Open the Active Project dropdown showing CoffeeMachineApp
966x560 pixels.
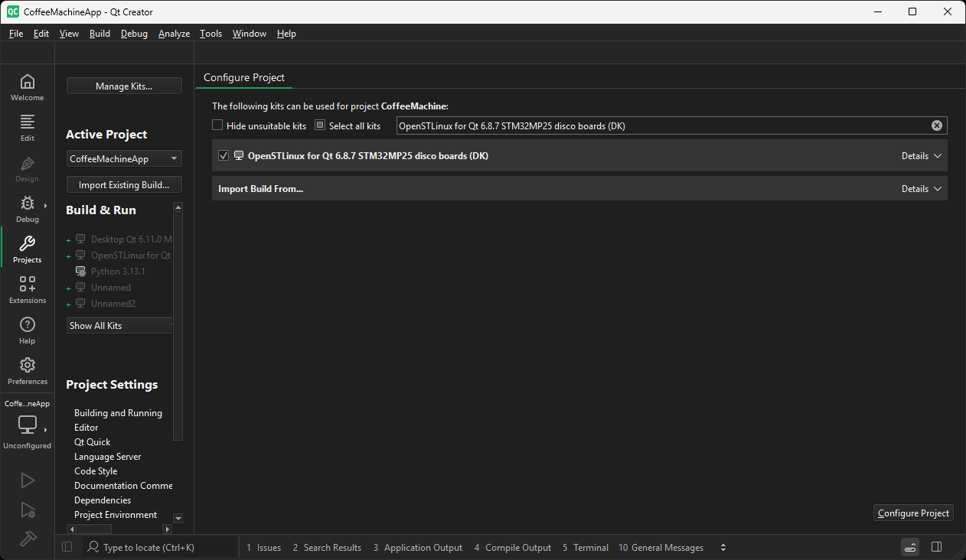click(x=123, y=158)
